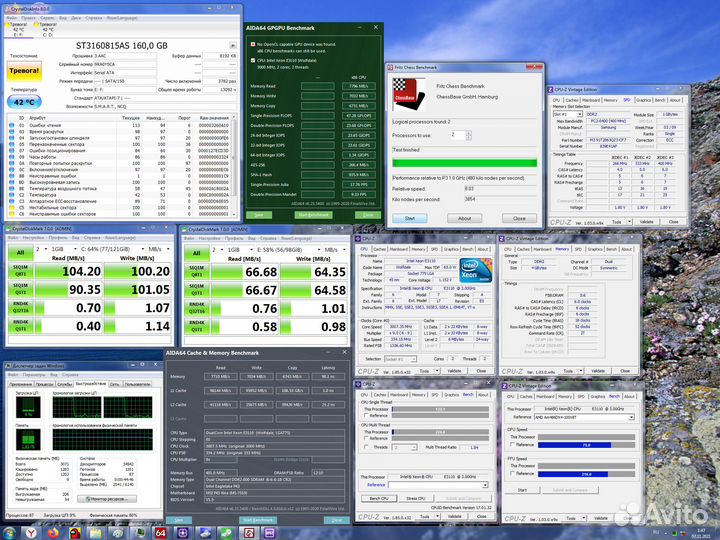Select the C: D: disk at top of CrystalDiskInfo
720x540 pixels.
(48, 29)
